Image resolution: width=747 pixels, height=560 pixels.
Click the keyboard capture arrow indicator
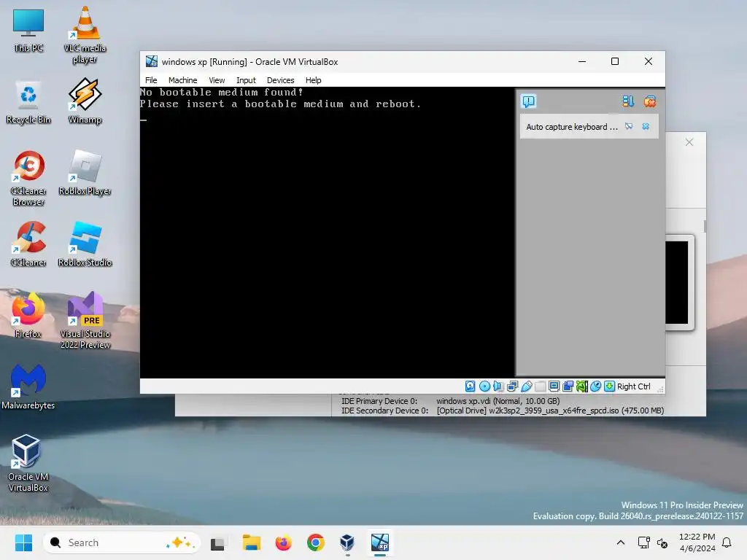point(609,386)
